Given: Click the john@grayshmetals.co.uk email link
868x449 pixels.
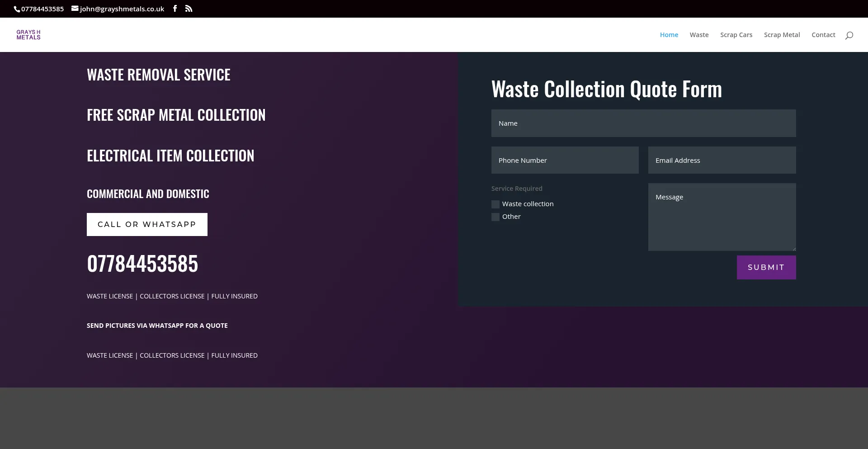Looking at the screenshot, I should 122,9.
